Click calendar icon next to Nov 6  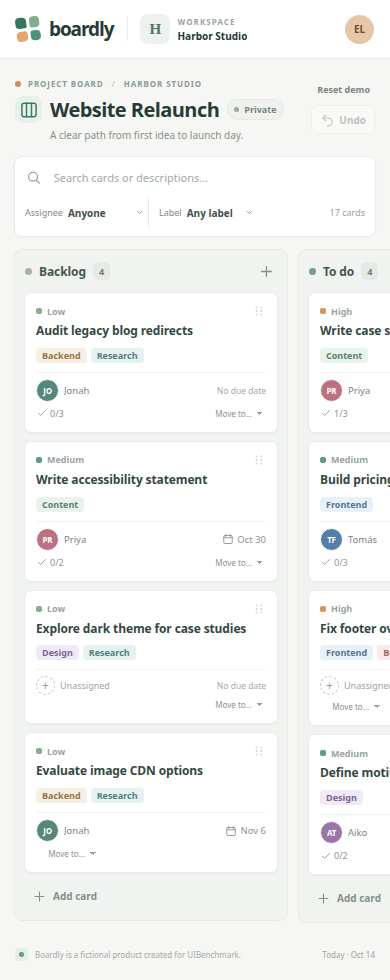(231, 831)
